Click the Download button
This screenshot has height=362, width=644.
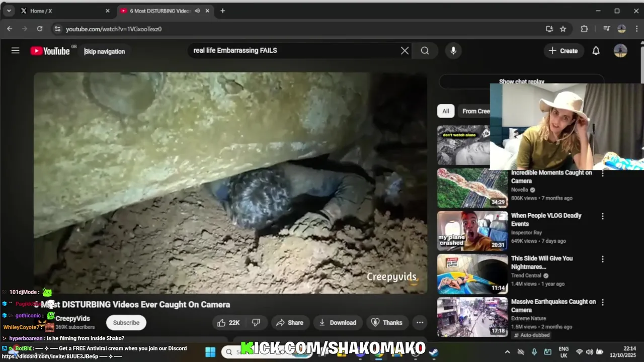point(338,323)
